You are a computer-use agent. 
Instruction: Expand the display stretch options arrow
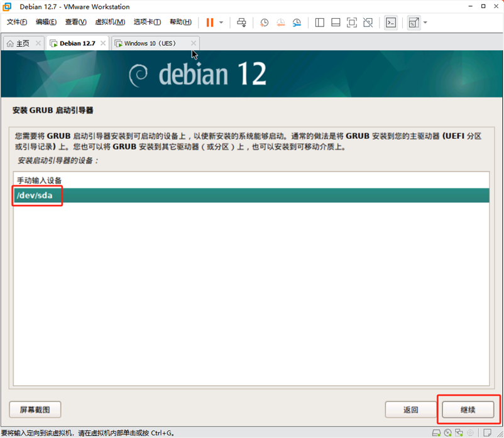coord(425,23)
